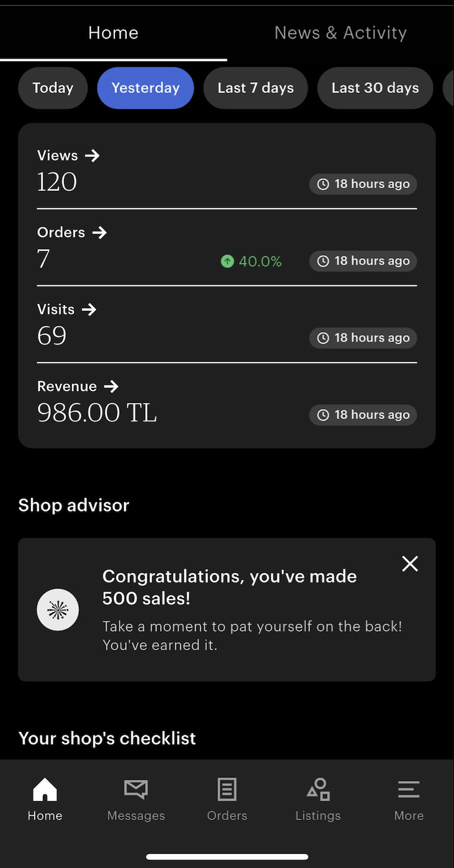This screenshot has height=868, width=454.
Task: Expand Visits details via arrow
Action: (x=89, y=310)
